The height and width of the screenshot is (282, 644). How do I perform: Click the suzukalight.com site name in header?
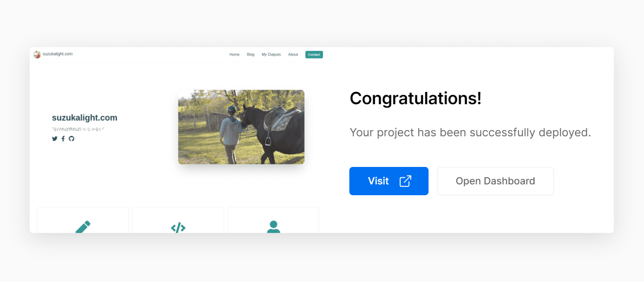(58, 54)
